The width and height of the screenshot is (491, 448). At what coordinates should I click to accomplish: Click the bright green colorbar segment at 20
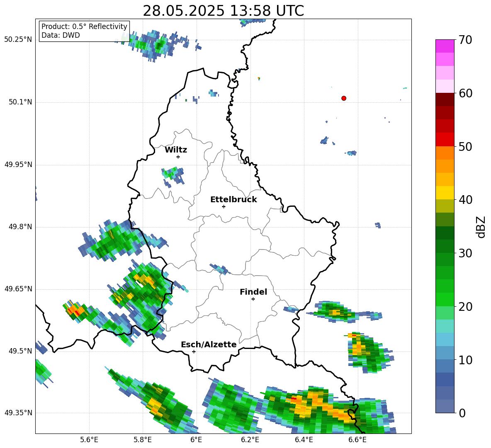445,299
